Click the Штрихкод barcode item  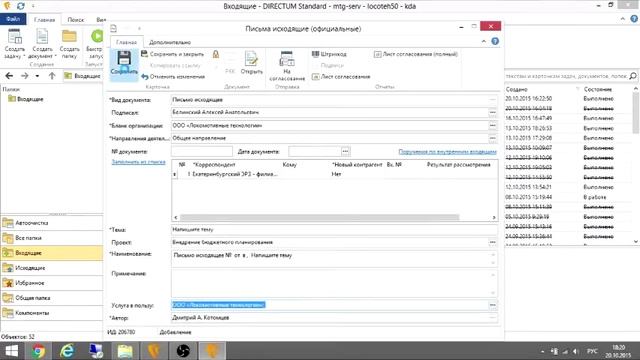pos(329,54)
